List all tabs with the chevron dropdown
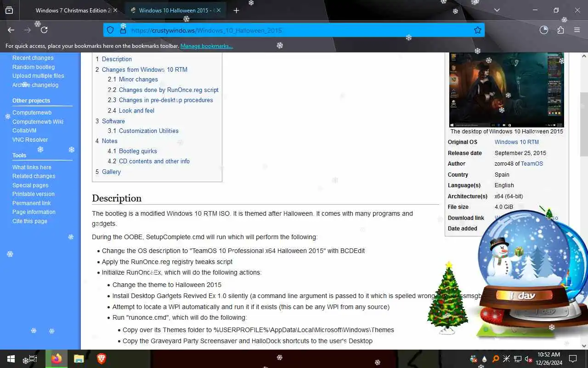Image resolution: width=588 pixels, height=368 pixels. 497,10
